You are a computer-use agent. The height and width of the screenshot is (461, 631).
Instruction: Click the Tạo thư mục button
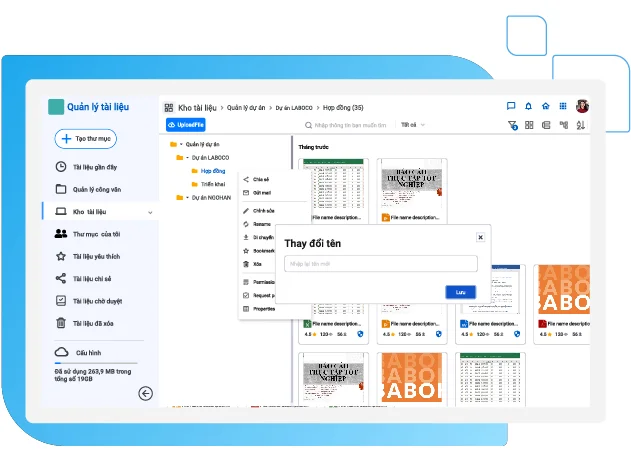click(86, 139)
